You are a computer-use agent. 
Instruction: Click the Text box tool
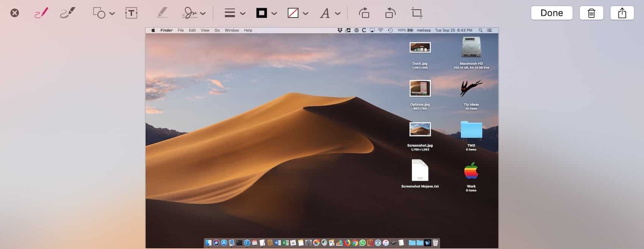(x=131, y=13)
